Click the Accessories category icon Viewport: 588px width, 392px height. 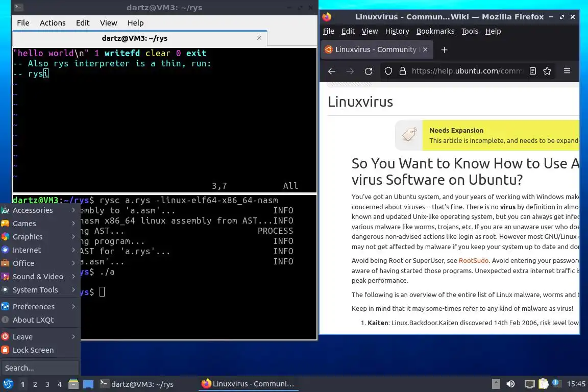(x=5, y=210)
